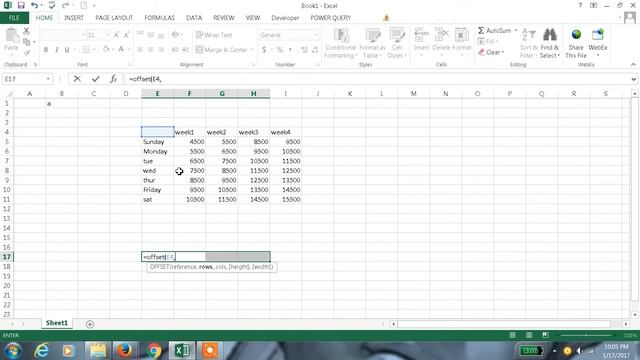This screenshot has width=640, height=360.
Task: Open the Name Box dropdown
Action: click(48, 79)
